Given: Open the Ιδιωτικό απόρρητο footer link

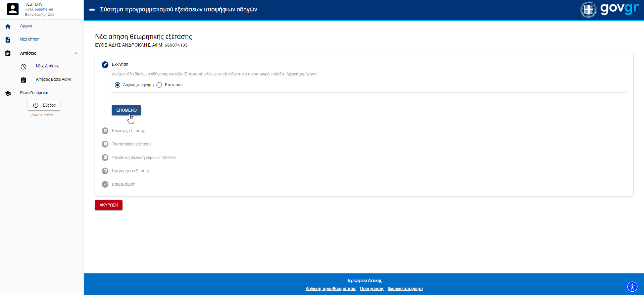Looking at the screenshot, I should pyautogui.click(x=405, y=289).
